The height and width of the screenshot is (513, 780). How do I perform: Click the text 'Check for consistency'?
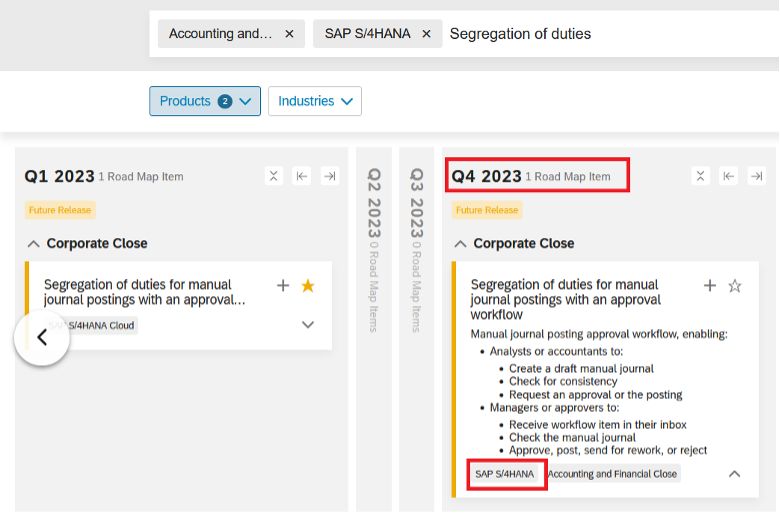click(x=563, y=382)
